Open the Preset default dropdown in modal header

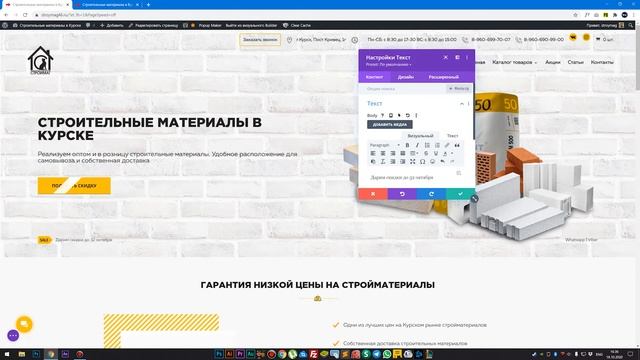(388, 64)
